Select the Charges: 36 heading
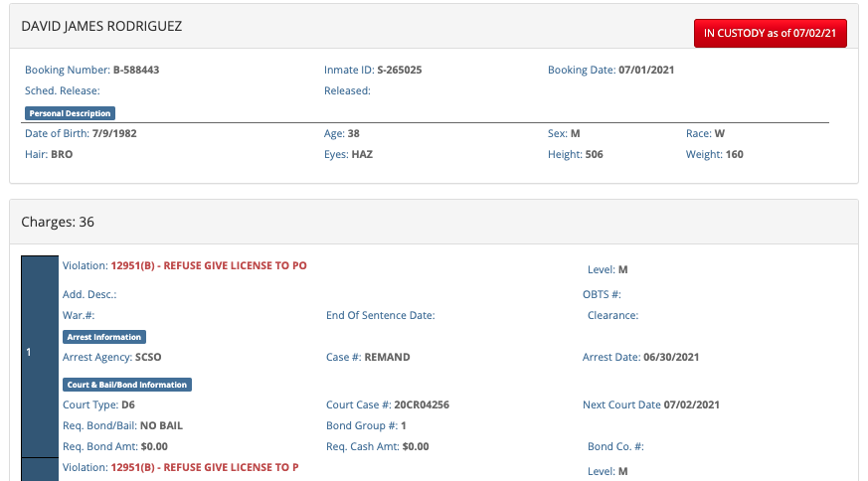 click(x=58, y=222)
